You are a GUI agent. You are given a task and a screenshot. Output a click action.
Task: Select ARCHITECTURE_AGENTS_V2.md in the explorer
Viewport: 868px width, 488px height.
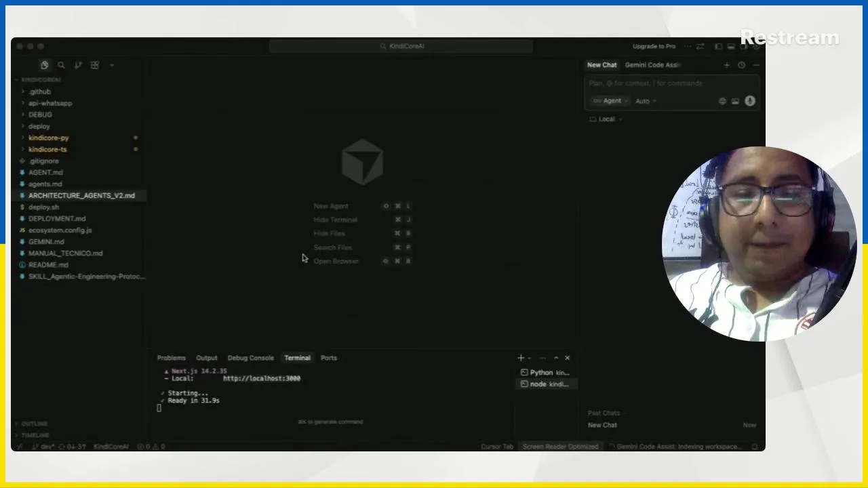78,195
